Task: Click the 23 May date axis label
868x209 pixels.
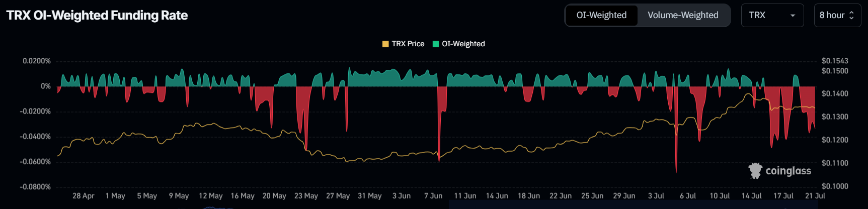Action: pos(306,196)
